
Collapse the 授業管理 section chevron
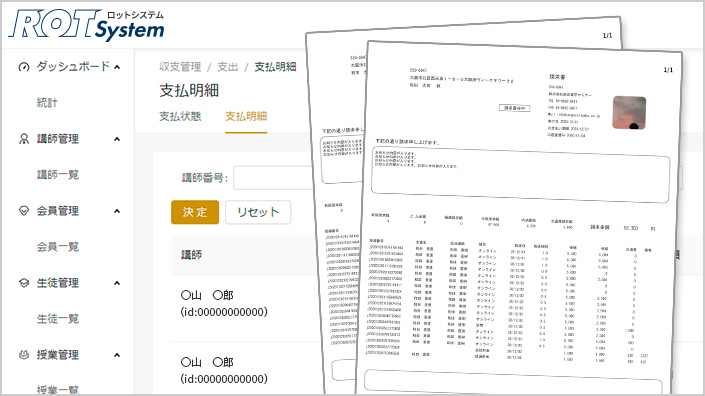click(117, 355)
